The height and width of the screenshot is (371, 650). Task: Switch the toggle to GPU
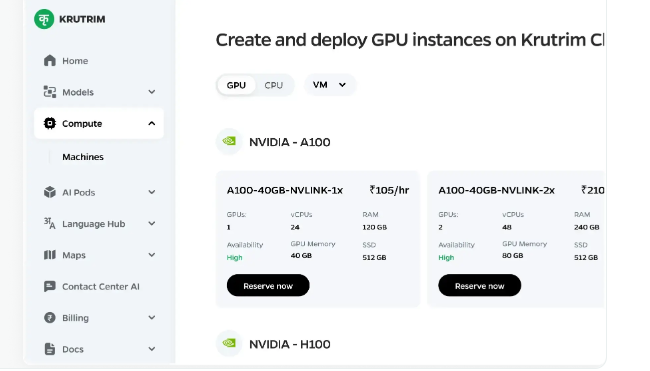click(x=236, y=85)
